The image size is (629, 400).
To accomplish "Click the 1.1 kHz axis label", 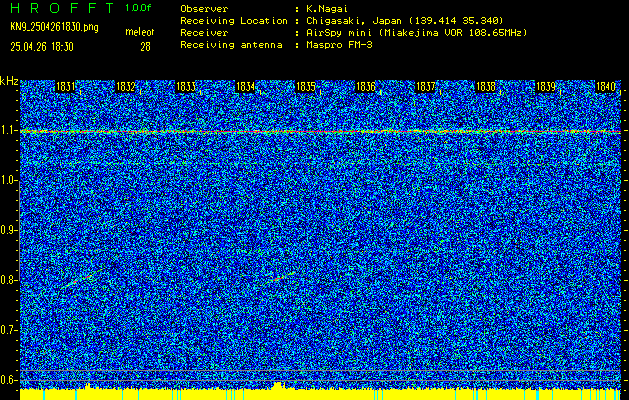I will (8, 131).
